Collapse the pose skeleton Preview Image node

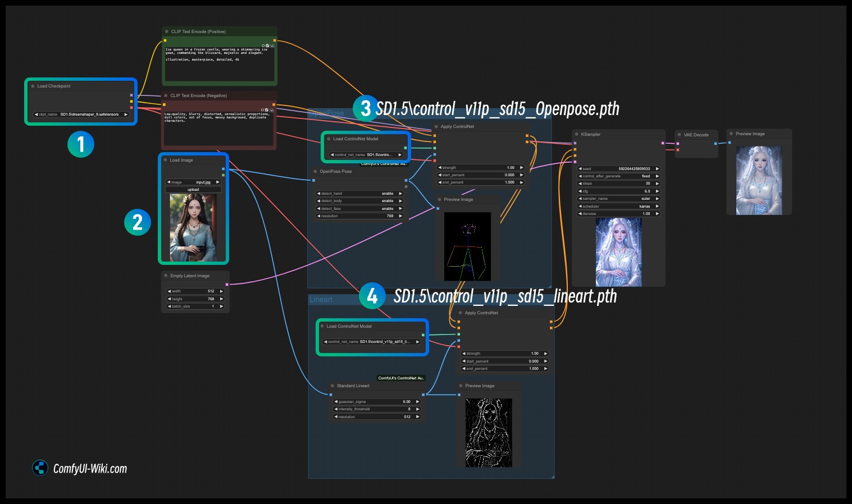pyautogui.click(x=440, y=199)
